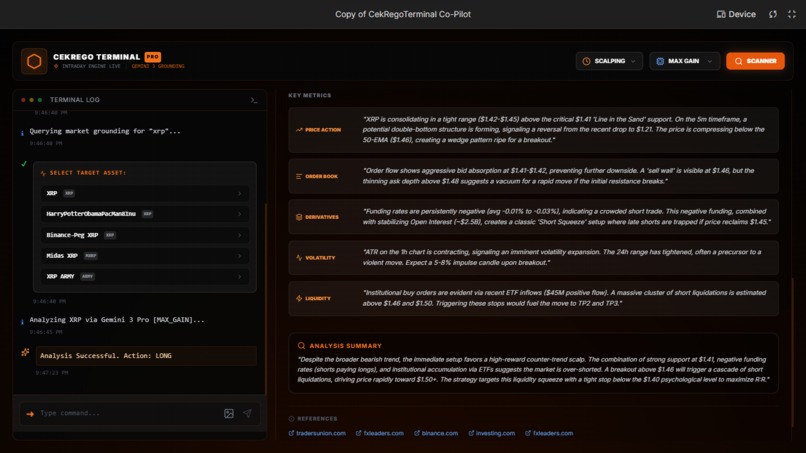Click the refresh icon in the top bar
Screen dimensions: 806x453
tap(773, 14)
